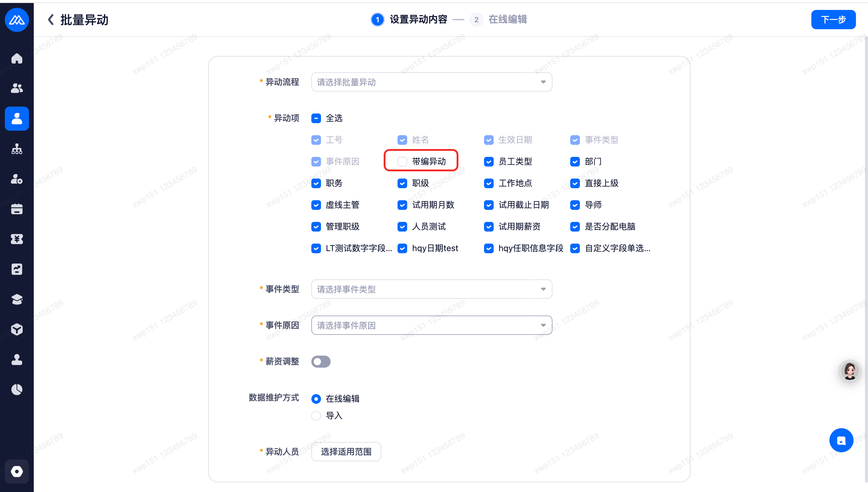Screen dimensions: 868x492
Task: Open the 异动流程 dropdown
Action: click(x=432, y=82)
